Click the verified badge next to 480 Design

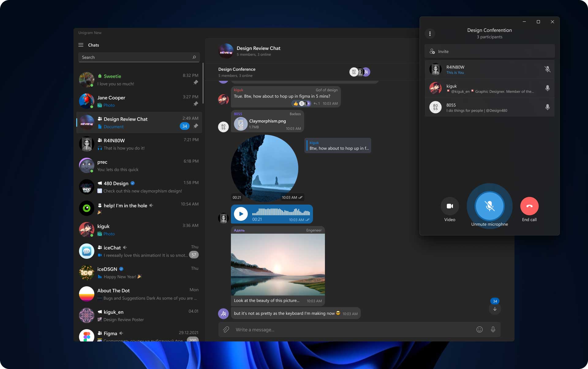coord(133,183)
